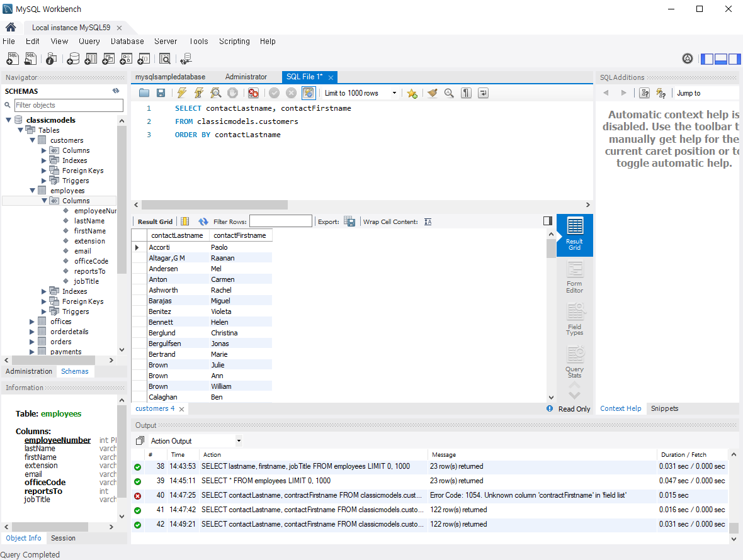This screenshot has width=743, height=560.
Task: Open the Form Editor view
Action: pyautogui.click(x=575, y=278)
